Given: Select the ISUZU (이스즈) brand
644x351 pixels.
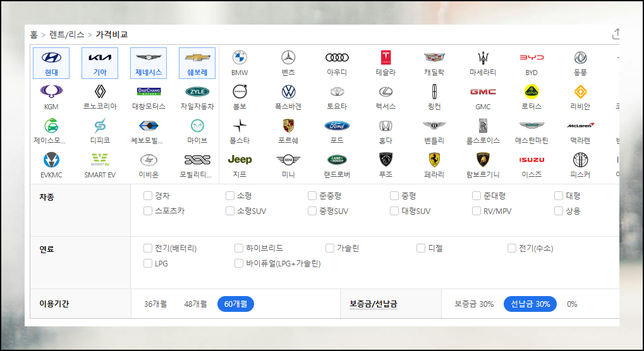Looking at the screenshot, I should pos(532,160).
